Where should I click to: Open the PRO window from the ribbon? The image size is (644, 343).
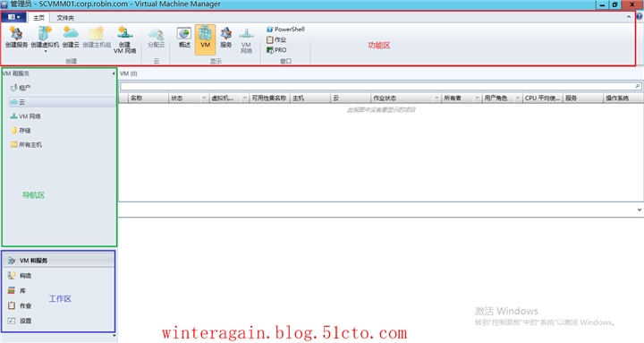pos(276,50)
